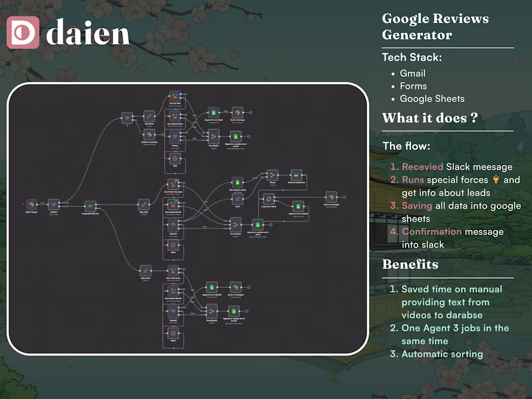Select the Forms bullet item

coord(413,86)
